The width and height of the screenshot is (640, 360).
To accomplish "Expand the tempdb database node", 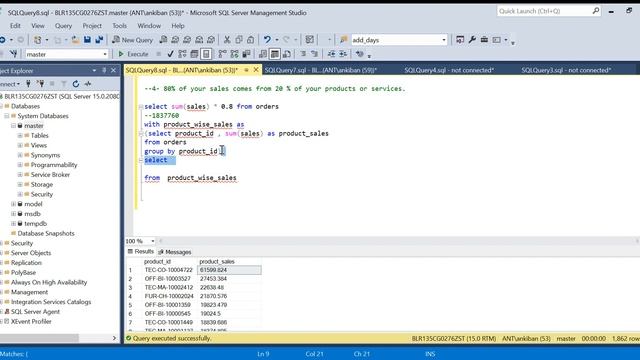I will [x=13, y=224].
